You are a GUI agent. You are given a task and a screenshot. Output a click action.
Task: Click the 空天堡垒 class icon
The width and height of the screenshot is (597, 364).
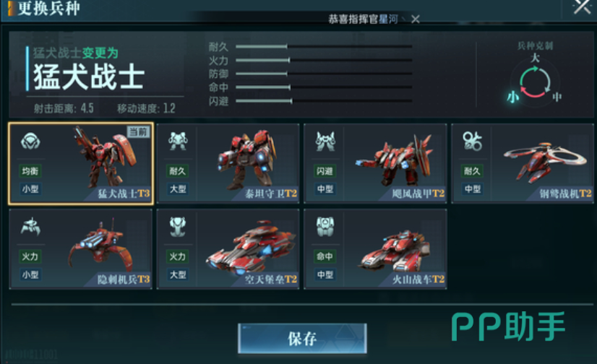click(178, 227)
